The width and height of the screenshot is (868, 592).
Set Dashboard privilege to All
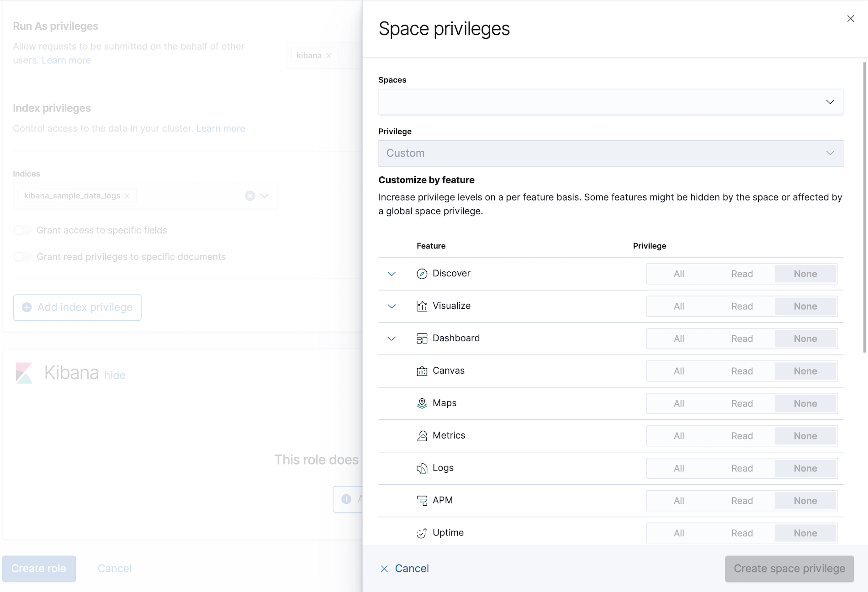pos(678,338)
